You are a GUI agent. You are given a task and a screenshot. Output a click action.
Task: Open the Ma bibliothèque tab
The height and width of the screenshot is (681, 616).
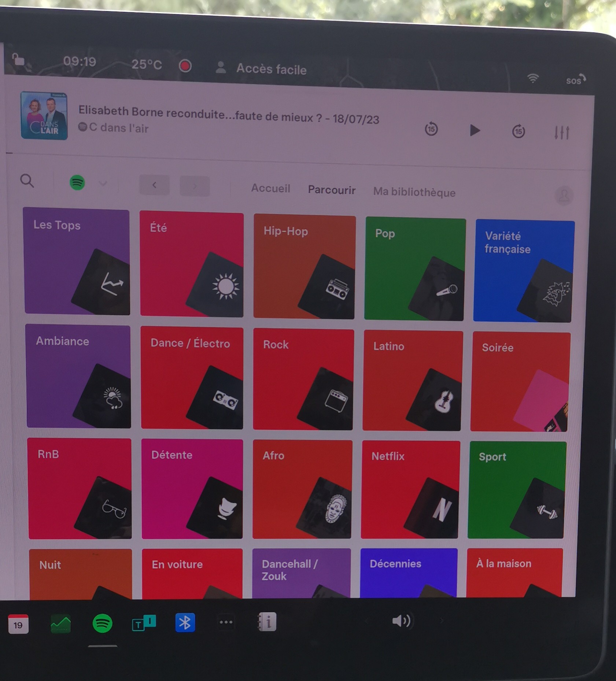tap(414, 192)
